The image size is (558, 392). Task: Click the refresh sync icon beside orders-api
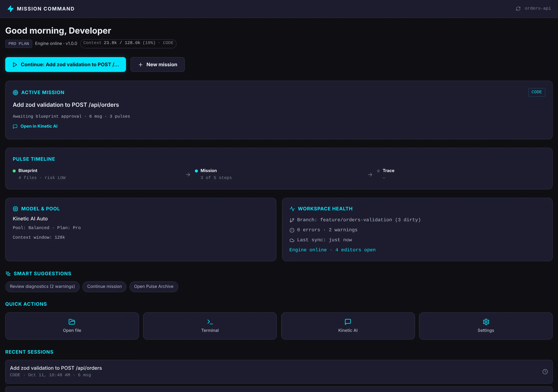[x=518, y=9]
